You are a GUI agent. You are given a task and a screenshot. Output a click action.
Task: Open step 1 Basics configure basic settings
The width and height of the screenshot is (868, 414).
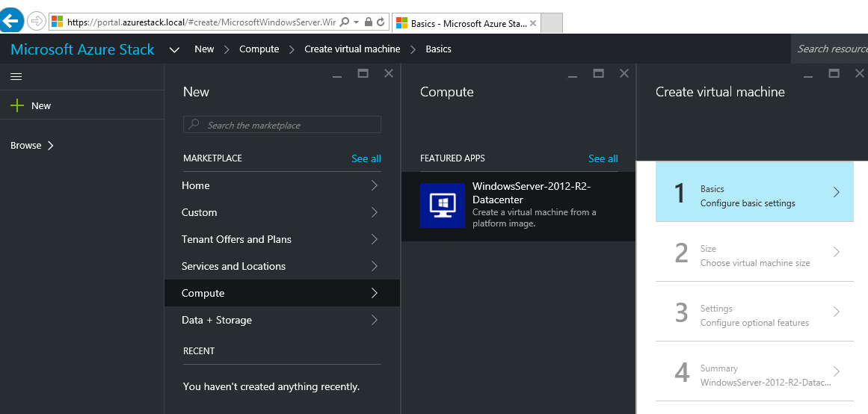(x=754, y=191)
